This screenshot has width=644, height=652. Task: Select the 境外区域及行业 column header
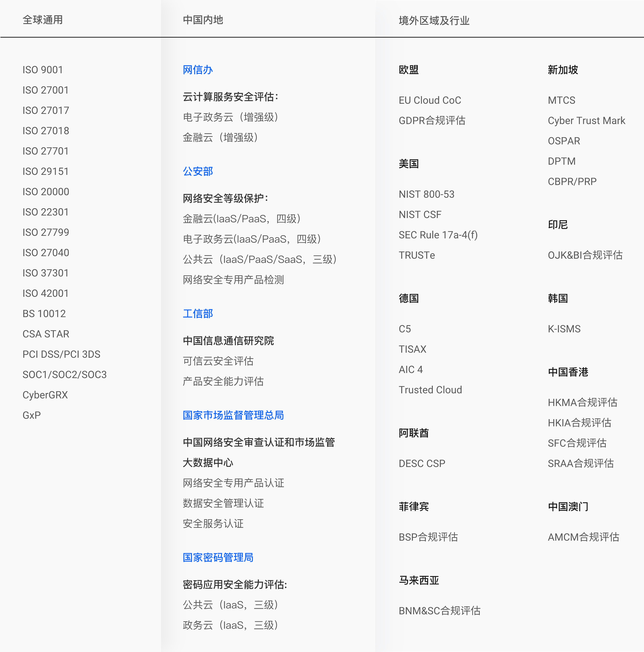pyautogui.click(x=434, y=21)
